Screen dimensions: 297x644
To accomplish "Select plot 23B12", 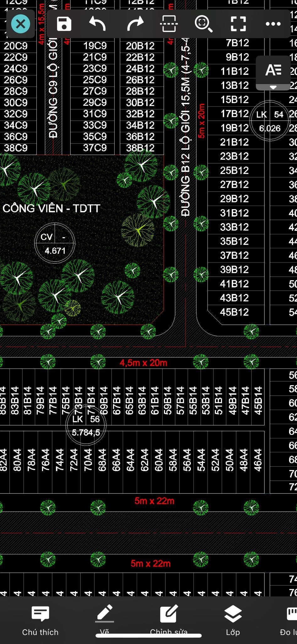I will pos(235,156).
